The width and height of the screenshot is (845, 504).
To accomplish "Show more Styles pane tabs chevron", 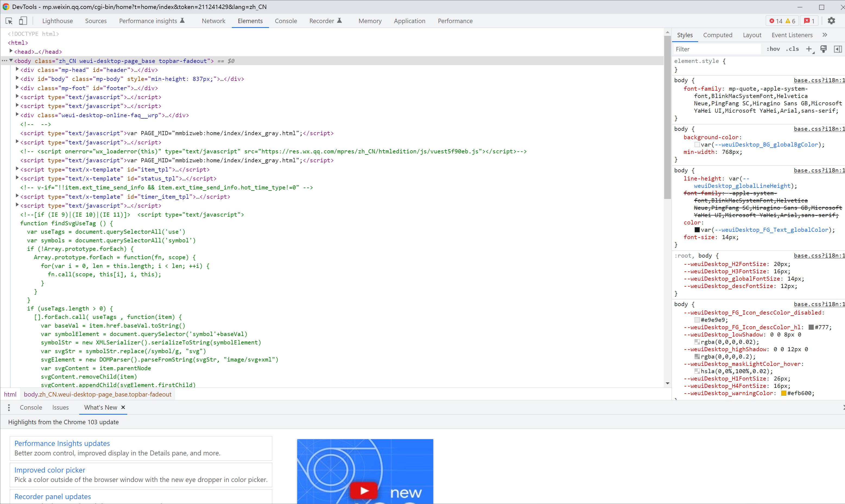I will click(x=825, y=35).
